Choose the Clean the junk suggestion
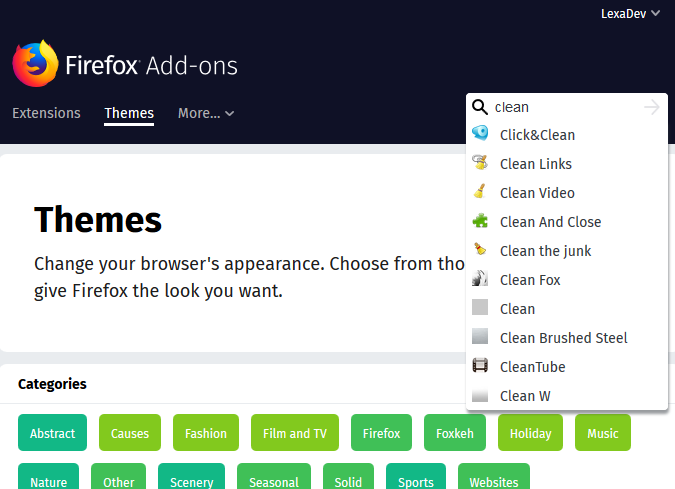 (x=545, y=251)
